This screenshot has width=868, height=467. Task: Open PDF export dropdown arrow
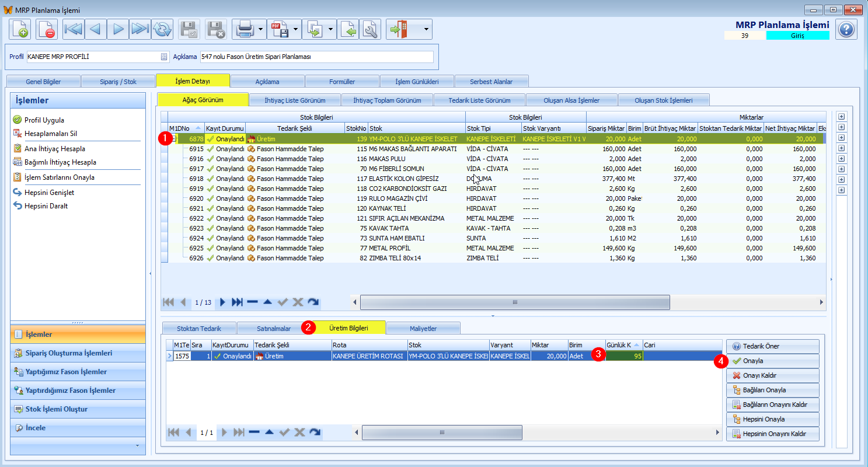(295, 29)
